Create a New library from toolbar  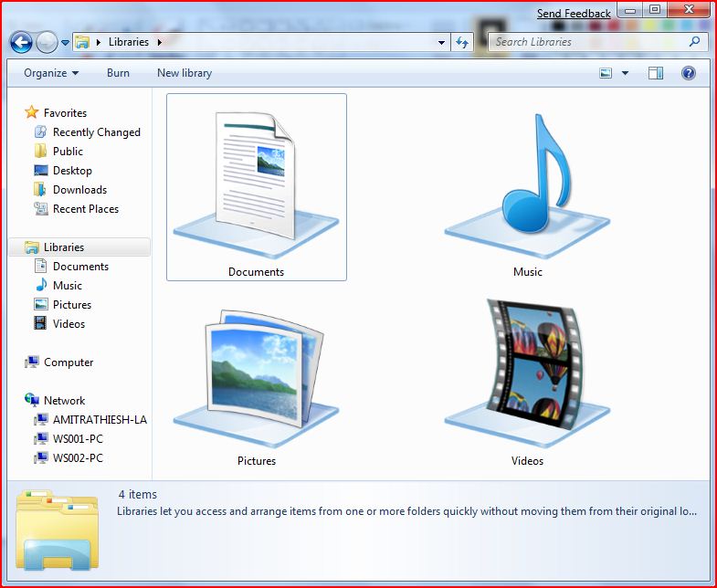pyautogui.click(x=185, y=73)
